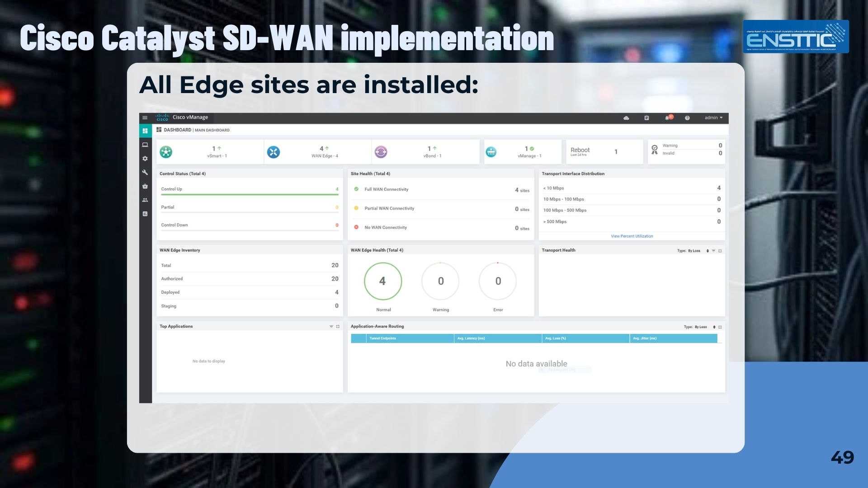
Task: Open the task list clipboard icon
Action: (646, 117)
